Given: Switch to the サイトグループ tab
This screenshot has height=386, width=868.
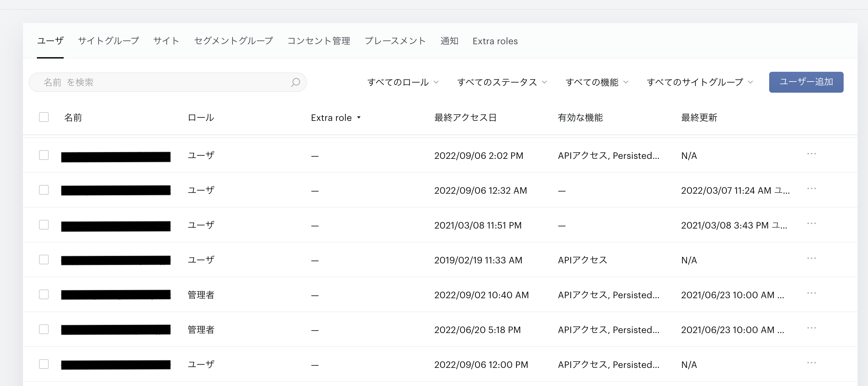Looking at the screenshot, I should [x=109, y=41].
